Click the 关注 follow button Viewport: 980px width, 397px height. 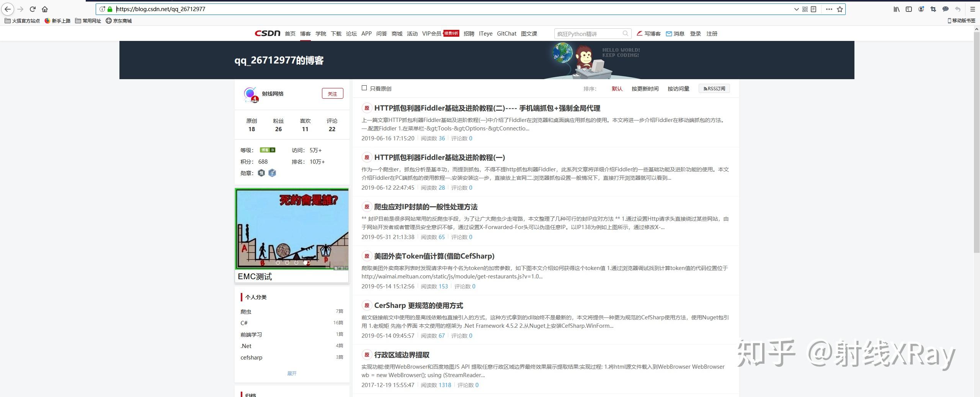(x=332, y=93)
